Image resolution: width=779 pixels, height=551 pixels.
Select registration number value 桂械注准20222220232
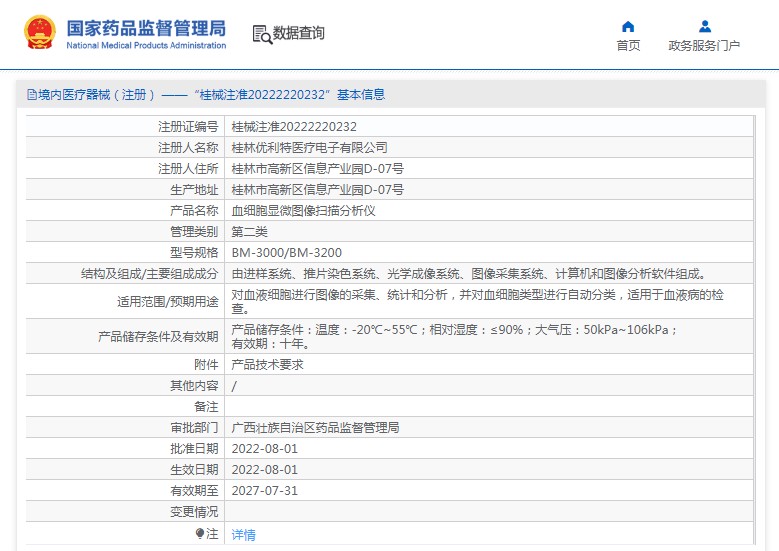[294, 127]
